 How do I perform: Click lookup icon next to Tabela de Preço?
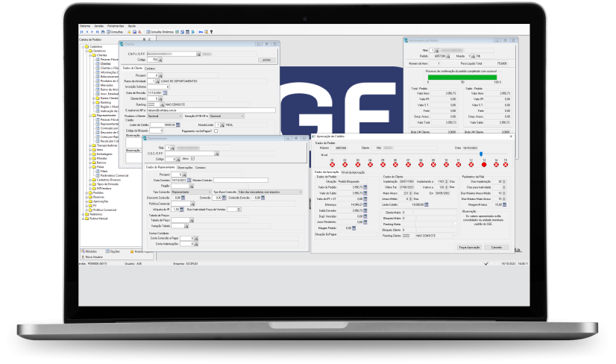[x=192, y=219]
